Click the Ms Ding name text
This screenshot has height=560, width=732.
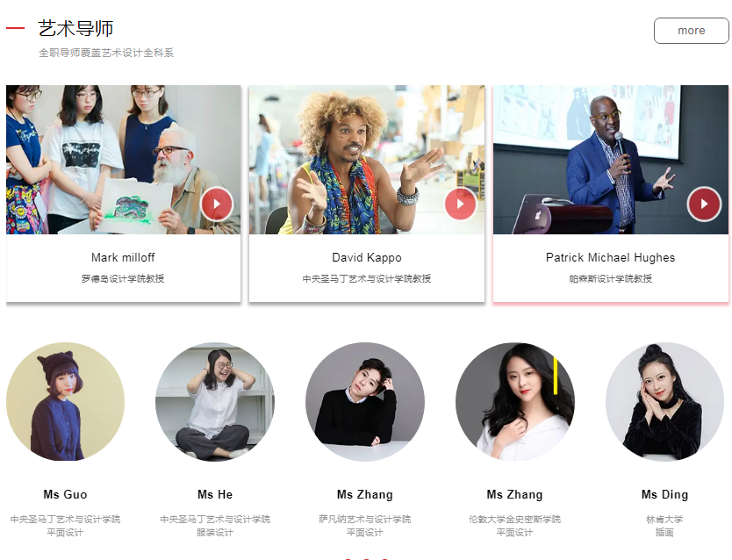point(664,495)
